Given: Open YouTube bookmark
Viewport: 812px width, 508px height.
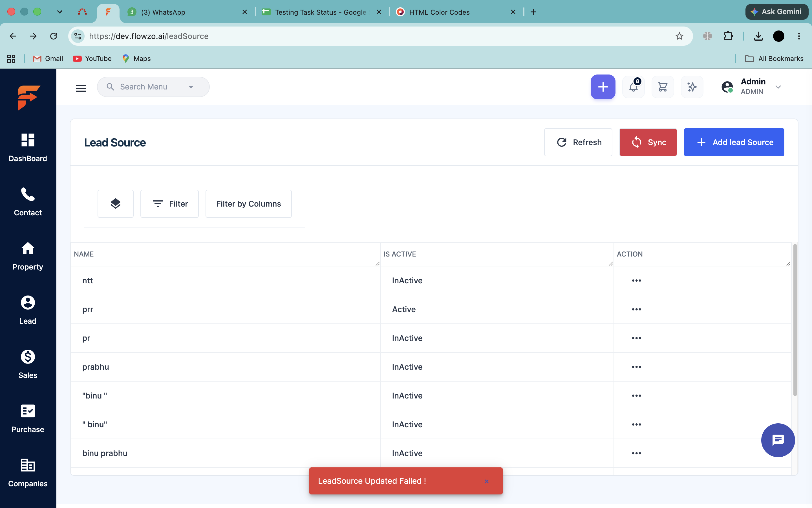Looking at the screenshot, I should 92,58.
